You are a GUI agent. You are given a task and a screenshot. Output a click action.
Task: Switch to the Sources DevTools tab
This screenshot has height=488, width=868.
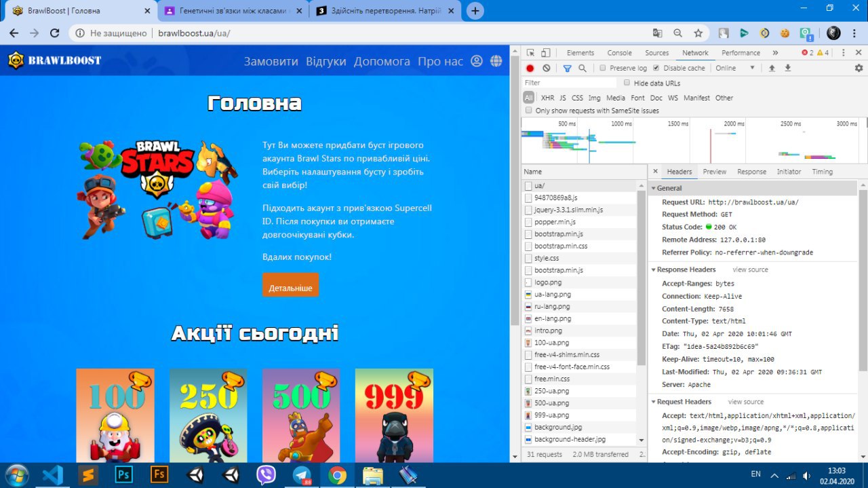[x=656, y=53]
